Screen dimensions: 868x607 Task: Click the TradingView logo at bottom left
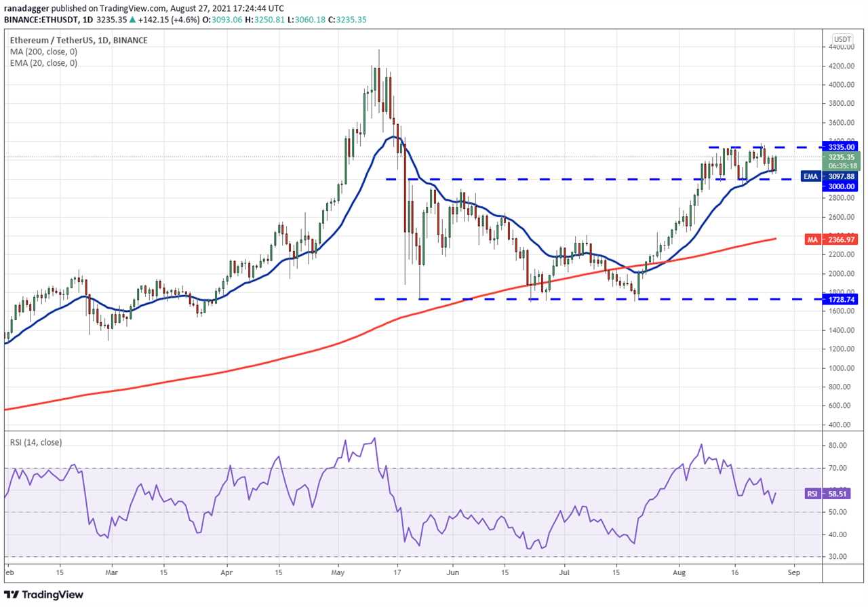(44, 595)
